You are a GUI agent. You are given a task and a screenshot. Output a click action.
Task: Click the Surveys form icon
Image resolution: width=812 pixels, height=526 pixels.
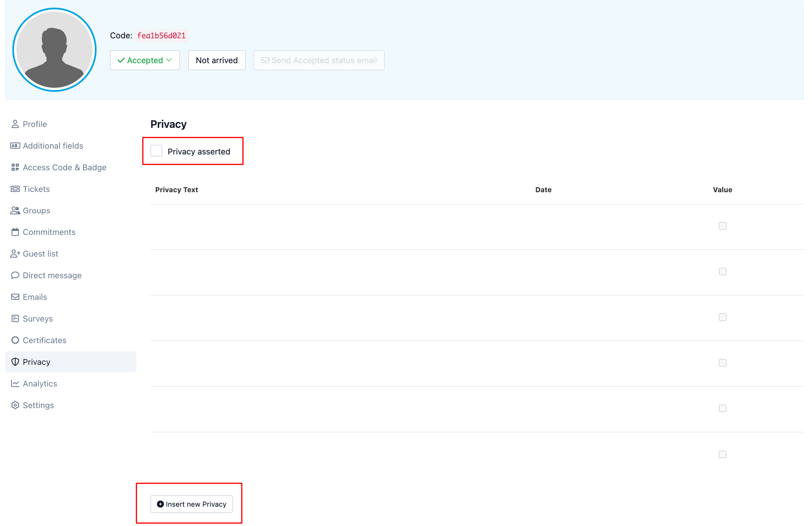(15, 319)
